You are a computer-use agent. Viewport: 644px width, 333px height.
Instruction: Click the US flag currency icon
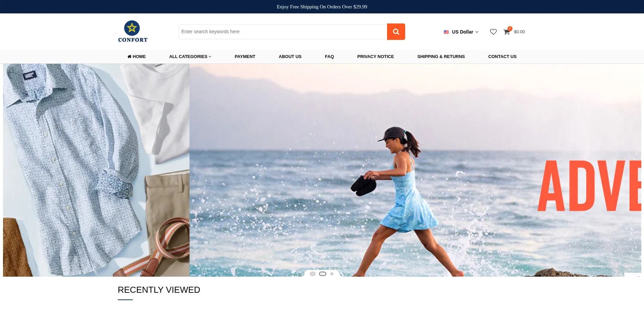pyautogui.click(x=446, y=32)
